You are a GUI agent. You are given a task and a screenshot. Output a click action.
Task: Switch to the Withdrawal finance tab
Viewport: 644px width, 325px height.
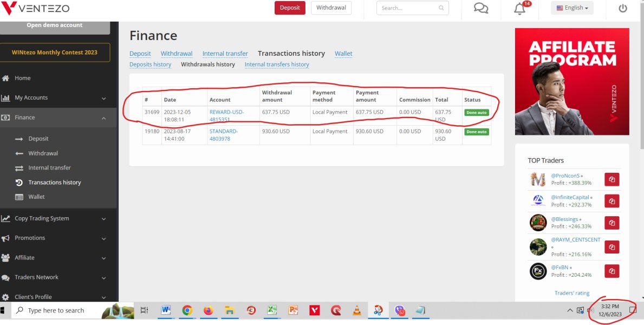pos(177,54)
